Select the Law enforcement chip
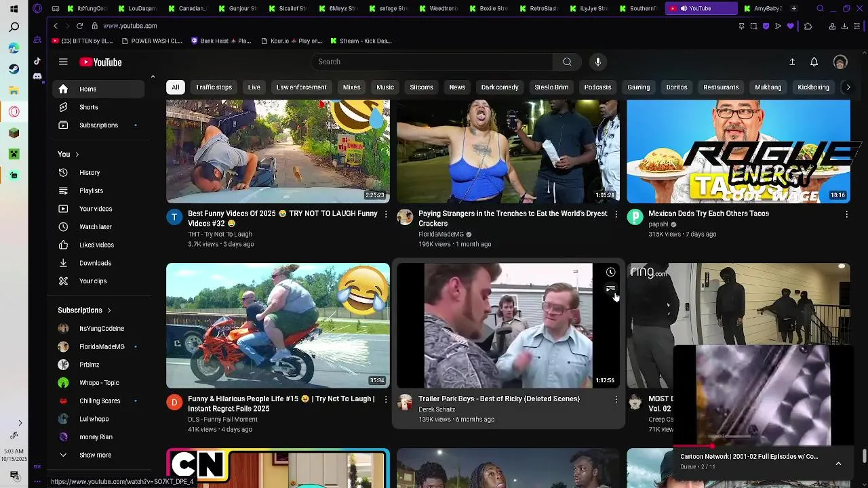This screenshot has height=488, width=868. tap(301, 87)
